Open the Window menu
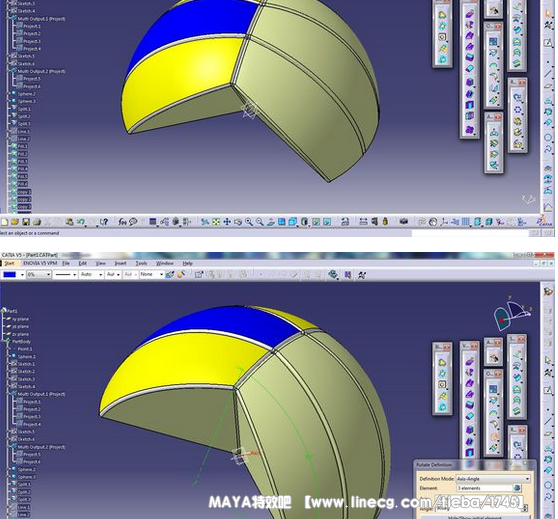The image size is (558, 519). pyautogui.click(x=165, y=263)
